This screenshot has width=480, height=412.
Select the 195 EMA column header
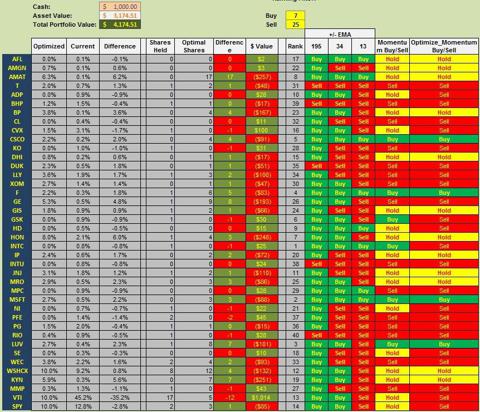click(x=316, y=46)
